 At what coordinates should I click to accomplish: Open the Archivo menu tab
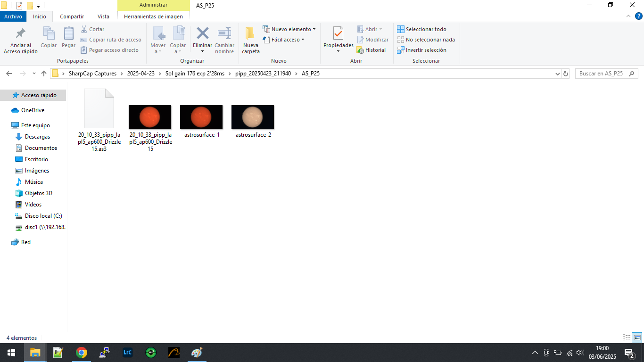pyautogui.click(x=13, y=16)
